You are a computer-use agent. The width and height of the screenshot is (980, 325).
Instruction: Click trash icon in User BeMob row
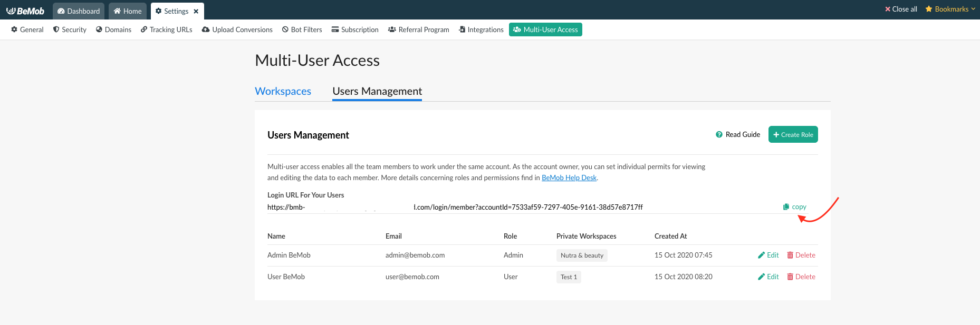[x=790, y=277]
